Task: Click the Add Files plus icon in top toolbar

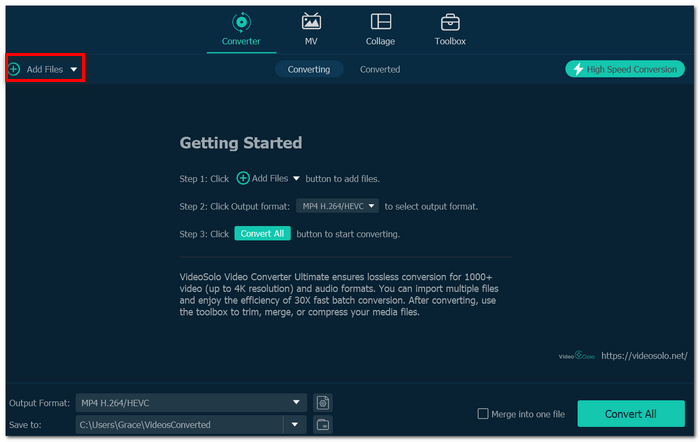Action: [14, 69]
